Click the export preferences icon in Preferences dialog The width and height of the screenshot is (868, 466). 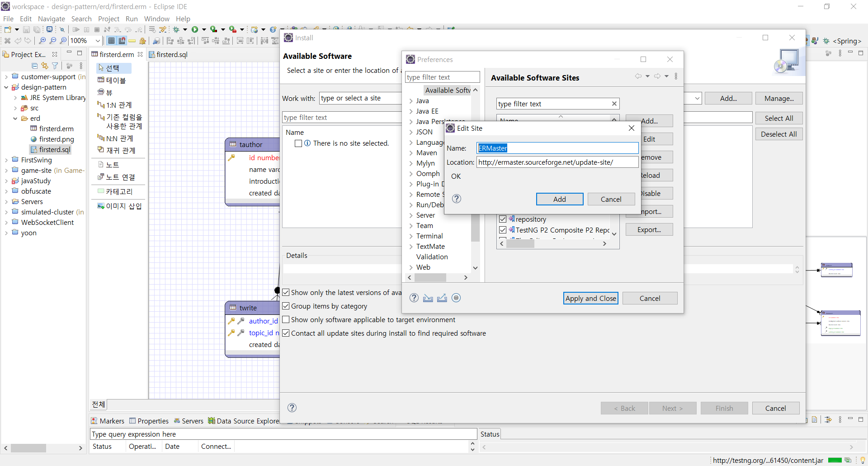442,298
